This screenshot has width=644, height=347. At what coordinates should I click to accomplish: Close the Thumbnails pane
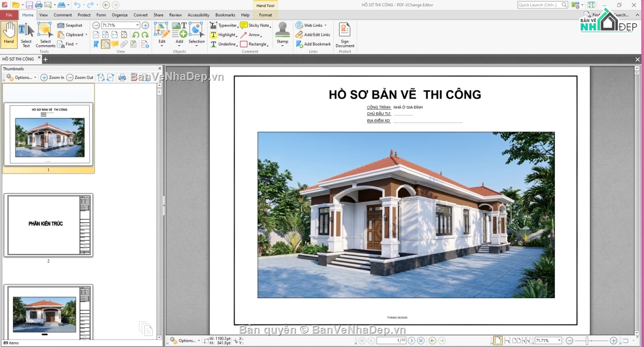coord(159,69)
